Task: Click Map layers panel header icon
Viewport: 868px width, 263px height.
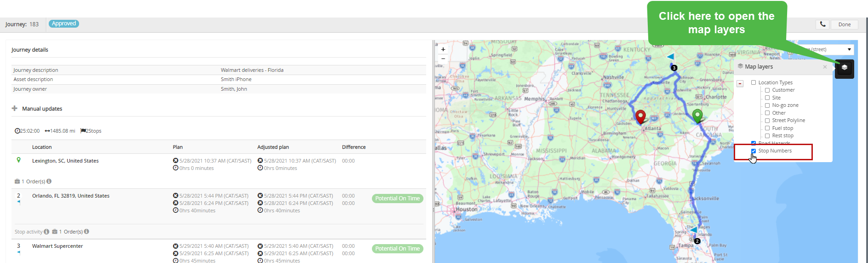Action: coord(740,66)
